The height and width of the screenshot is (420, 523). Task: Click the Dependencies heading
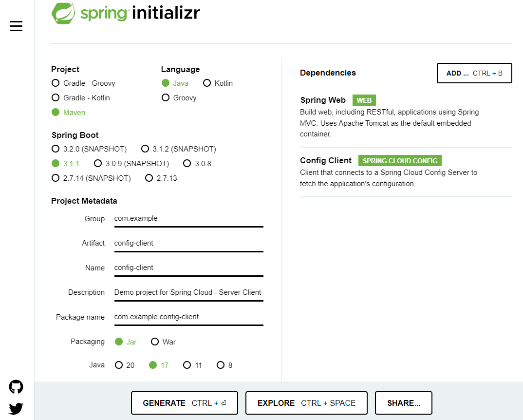328,73
